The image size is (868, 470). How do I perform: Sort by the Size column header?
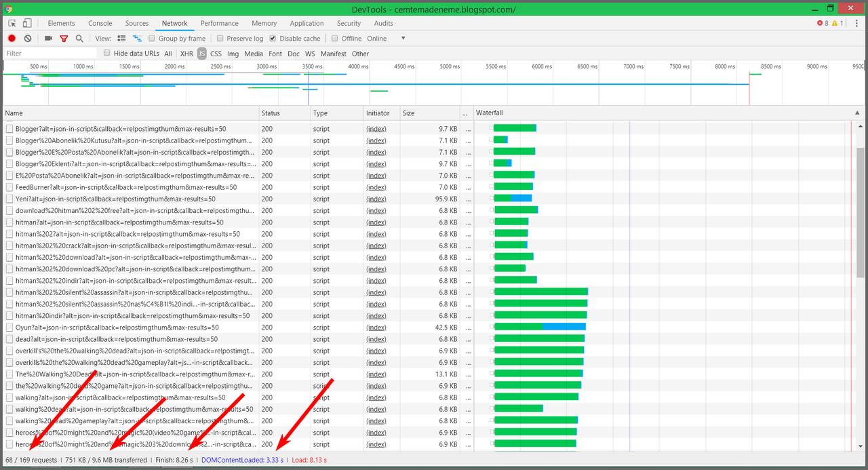tap(429, 113)
